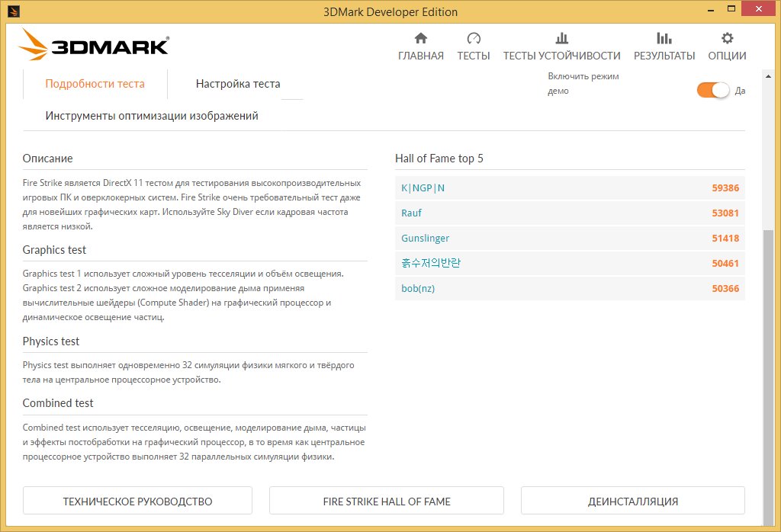The image size is (781, 532).
Task: Click the stress test icon above ТЕСТЫ УСТОЙЧИВОСТИ
Action: pos(562,38)
